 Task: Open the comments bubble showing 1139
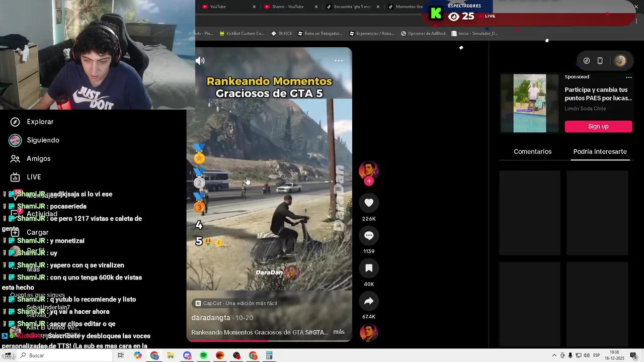point(369,235)
